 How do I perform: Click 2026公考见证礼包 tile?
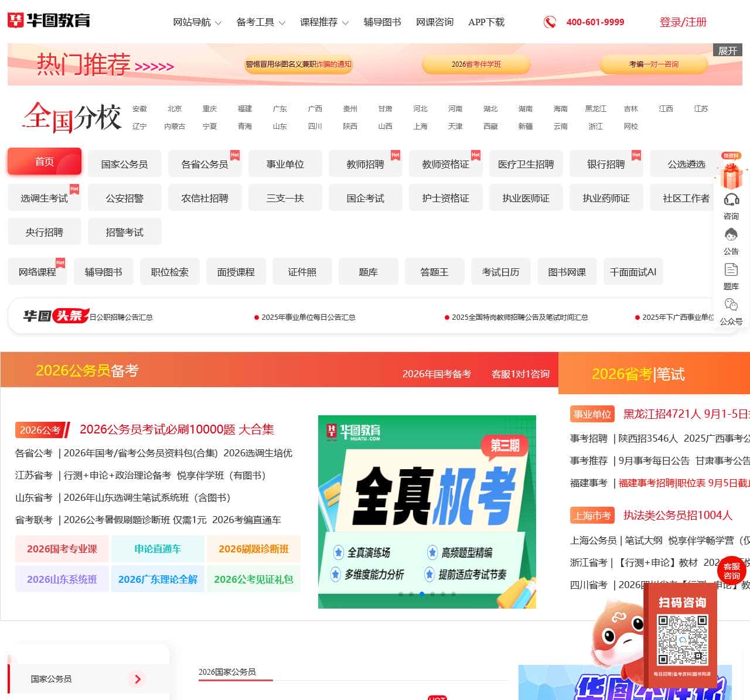pyautogui.click(x=254, y=579)
